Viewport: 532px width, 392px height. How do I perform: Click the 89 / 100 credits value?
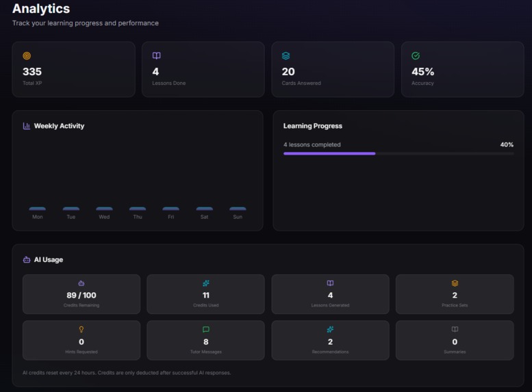click(81, 296)
